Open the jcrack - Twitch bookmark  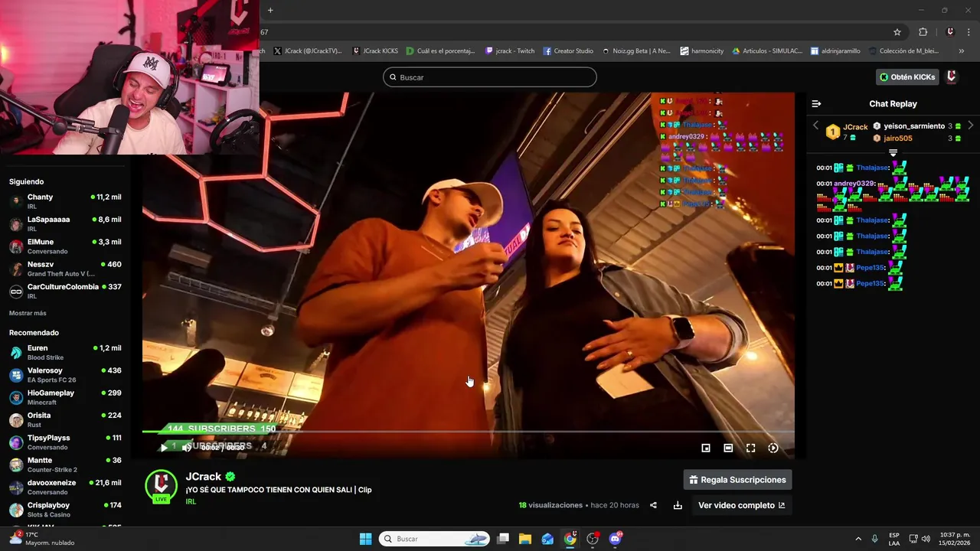pyautogui.click(x=510, y=51)
